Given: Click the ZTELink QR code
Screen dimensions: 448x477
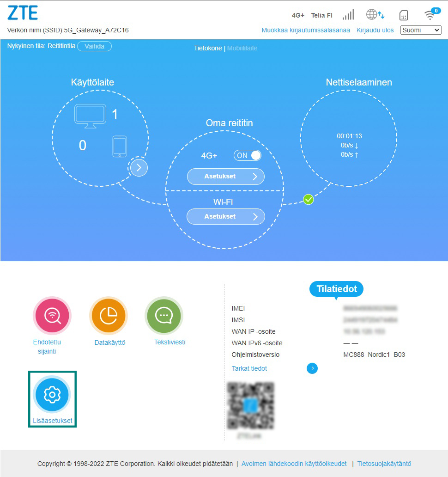Looking at the screenshot, I should (x=251, y=405).
